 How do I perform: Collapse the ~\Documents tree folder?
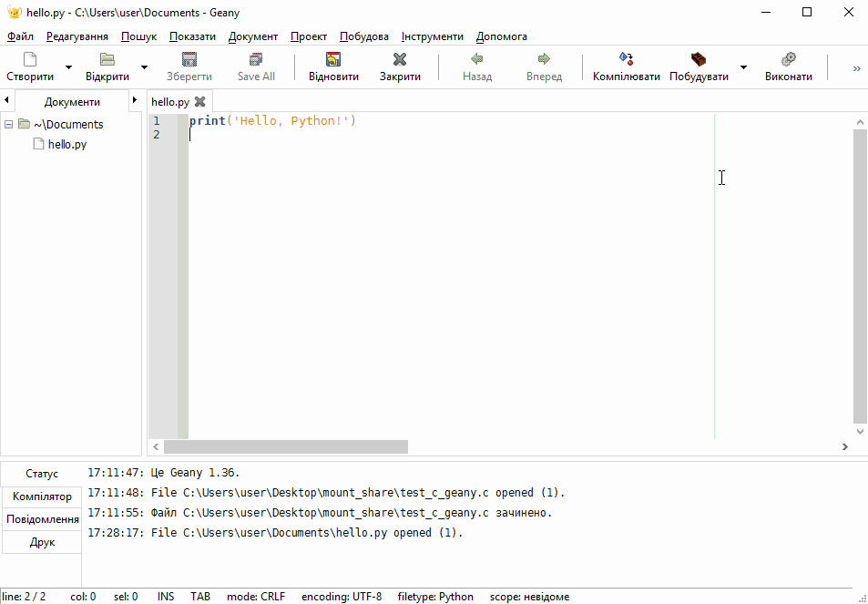click(8, 124)
